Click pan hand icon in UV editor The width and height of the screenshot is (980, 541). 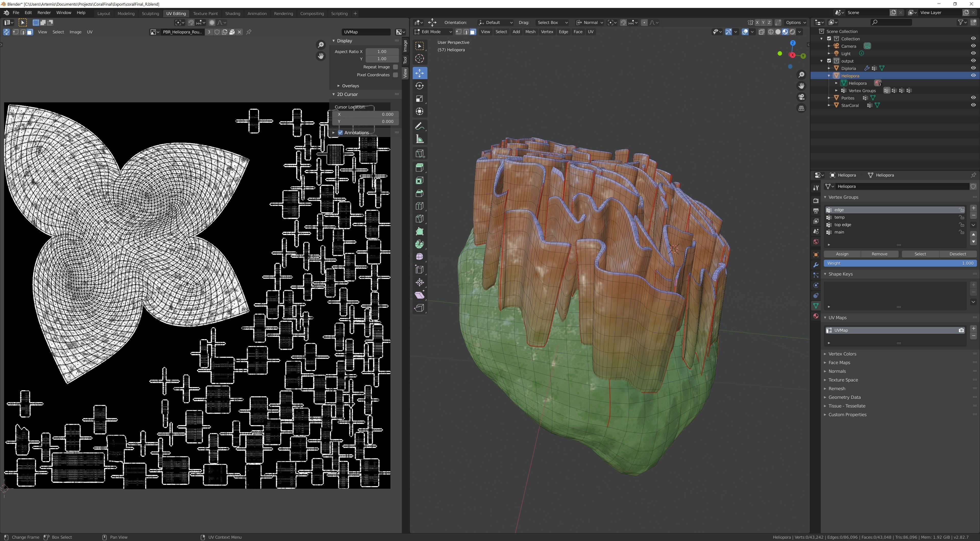click(321, 56)
